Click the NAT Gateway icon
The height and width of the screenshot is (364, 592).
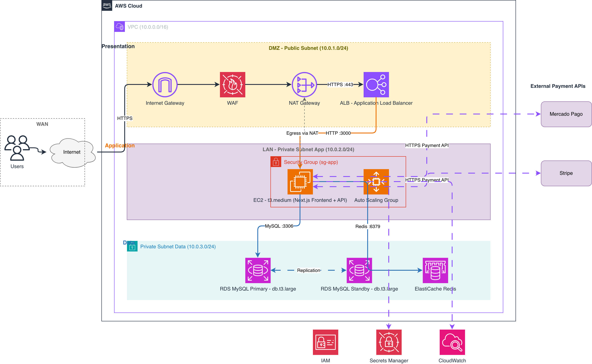pos(304,84)
